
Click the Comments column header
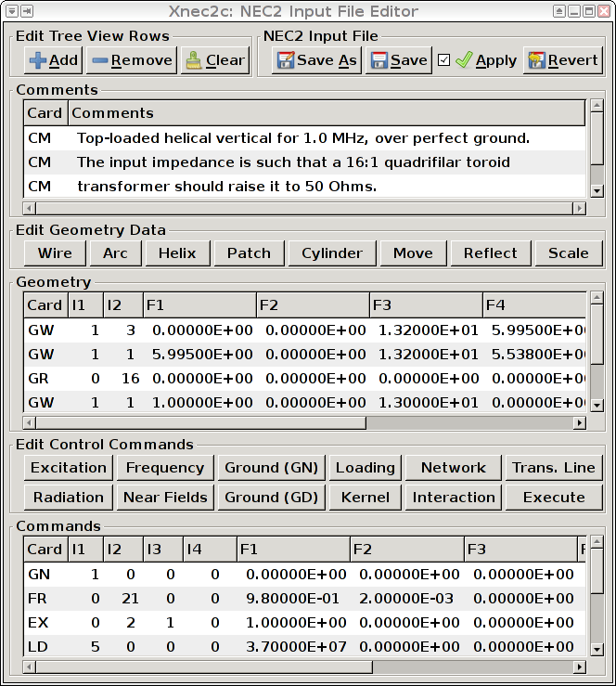327,113
